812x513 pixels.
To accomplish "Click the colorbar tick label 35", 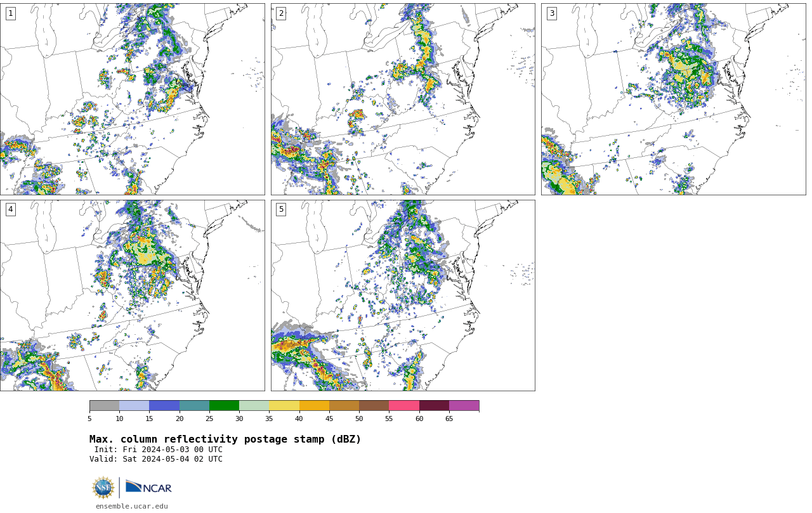I will [x=269, y=419].
